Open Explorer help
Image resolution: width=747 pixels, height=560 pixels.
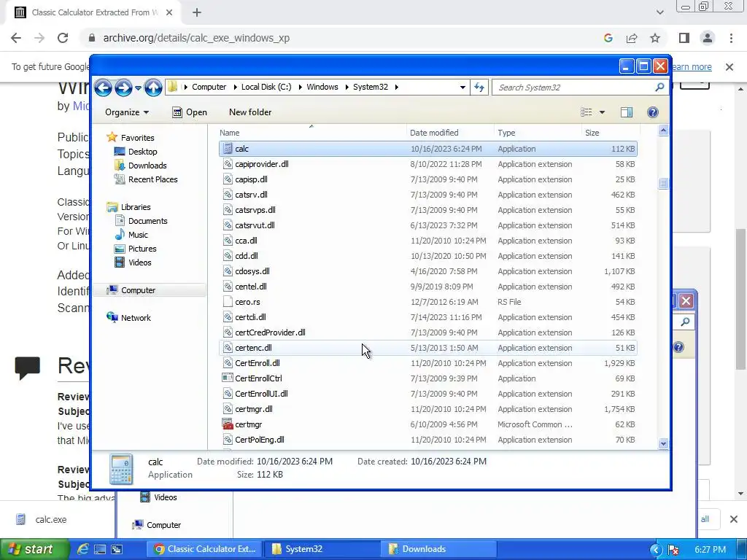coord(653,112)
